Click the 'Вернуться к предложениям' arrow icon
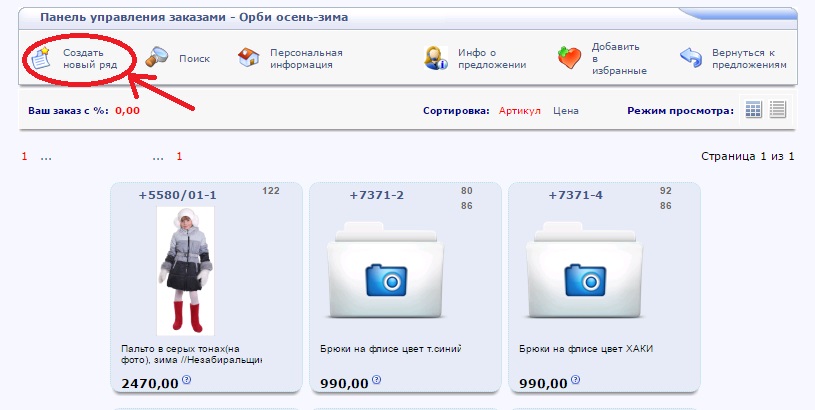815x410 pixels. pos(691,58)
